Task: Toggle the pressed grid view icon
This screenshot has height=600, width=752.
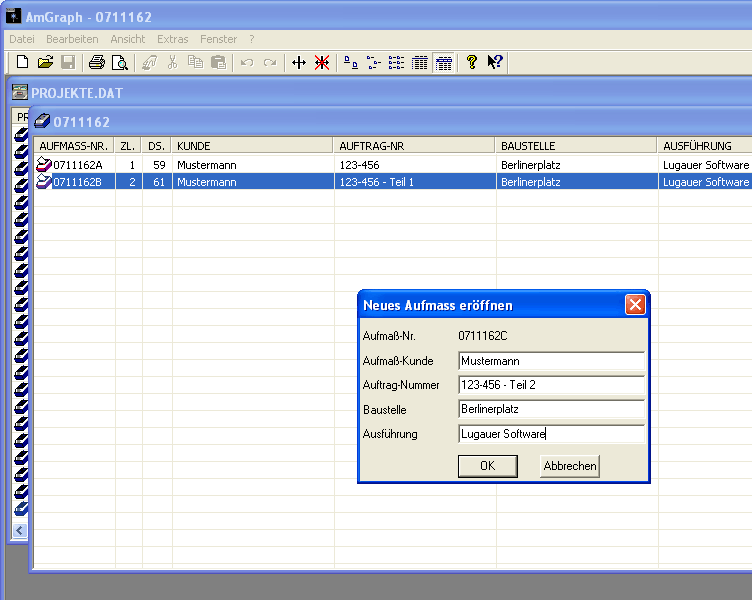Action: click(444, 63)
